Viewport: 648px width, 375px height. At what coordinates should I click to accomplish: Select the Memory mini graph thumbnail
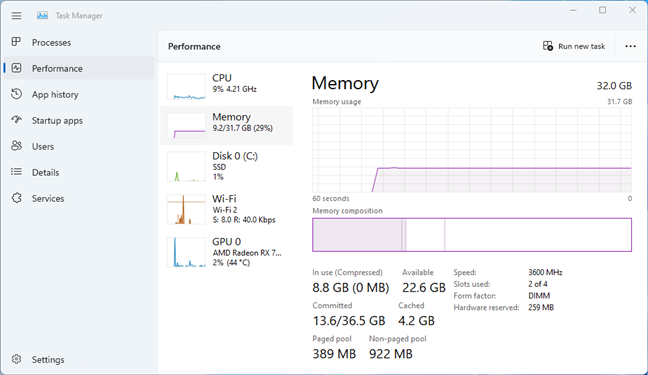tap(186, 125)
